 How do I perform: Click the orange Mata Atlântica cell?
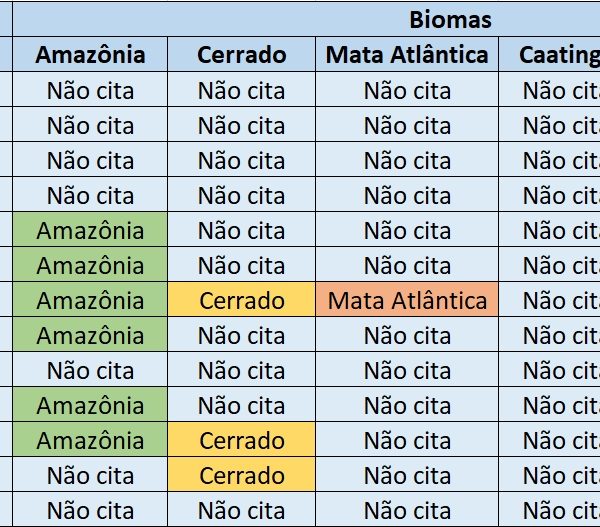[407, 300]
